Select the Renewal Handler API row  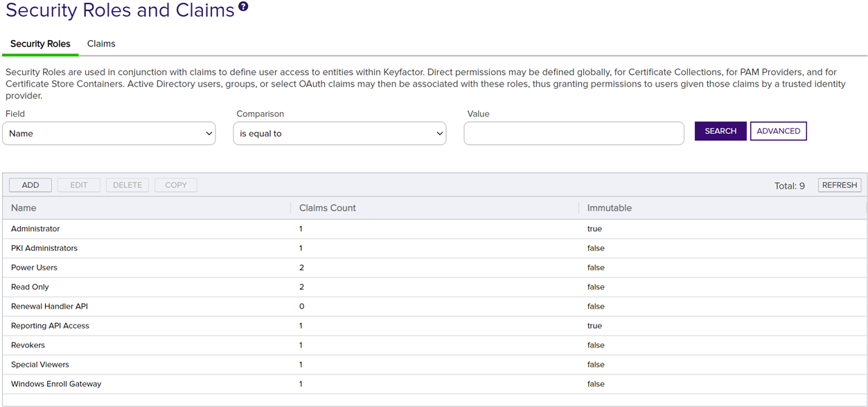49,306
